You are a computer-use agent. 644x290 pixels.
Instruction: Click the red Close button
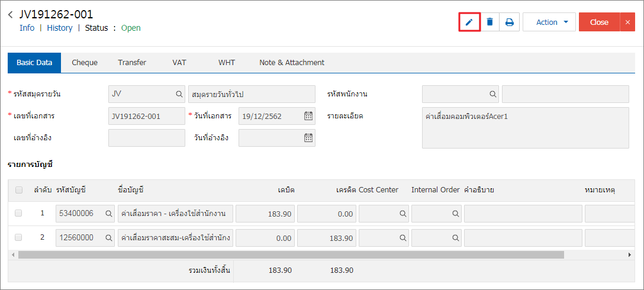tap(599, 22)
